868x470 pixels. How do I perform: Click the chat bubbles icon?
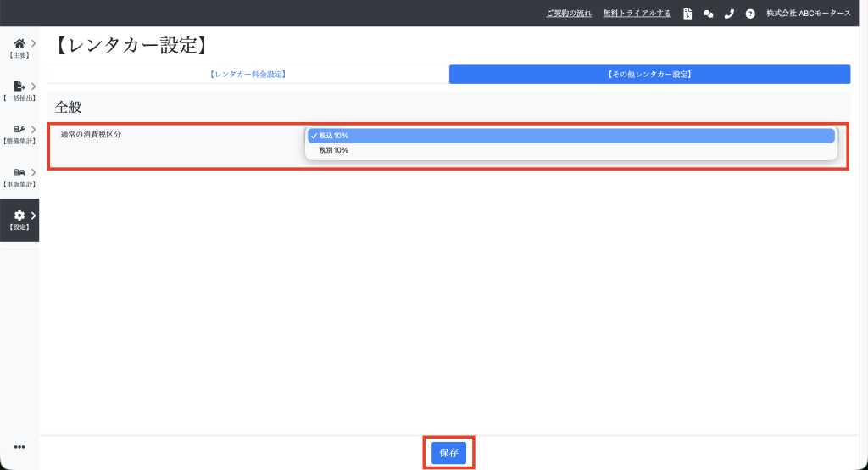709,14
